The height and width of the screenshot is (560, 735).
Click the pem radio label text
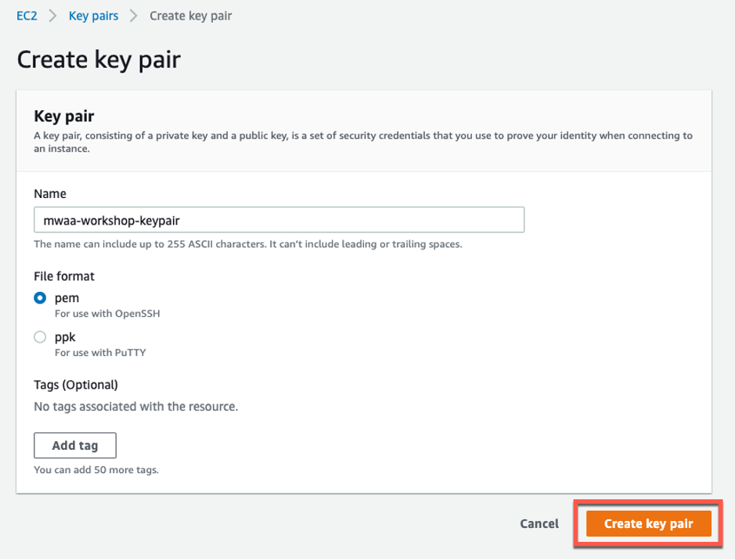(x=67, y=298)
